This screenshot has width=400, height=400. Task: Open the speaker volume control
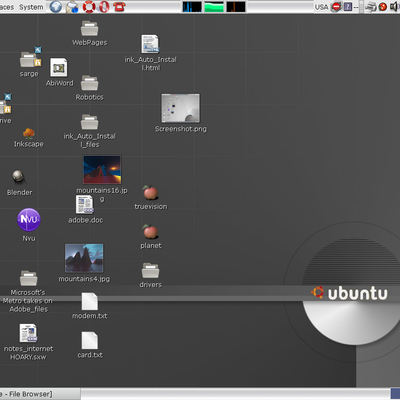395,7
